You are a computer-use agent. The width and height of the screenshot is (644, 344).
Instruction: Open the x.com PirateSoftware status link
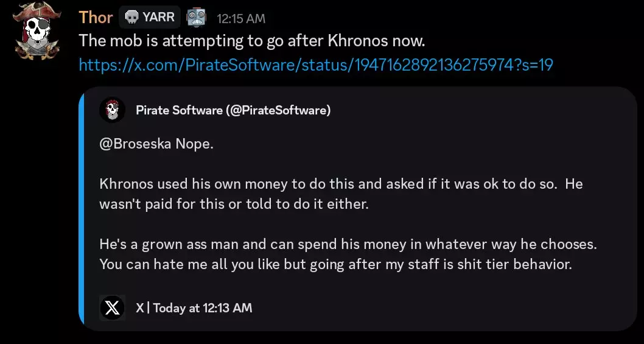tap(316, 65)
